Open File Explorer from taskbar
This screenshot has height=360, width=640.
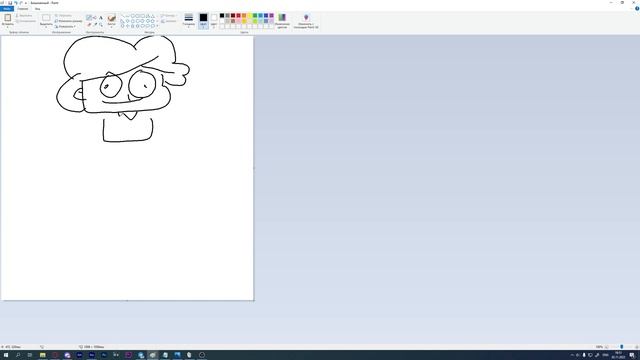pos(42,355)
